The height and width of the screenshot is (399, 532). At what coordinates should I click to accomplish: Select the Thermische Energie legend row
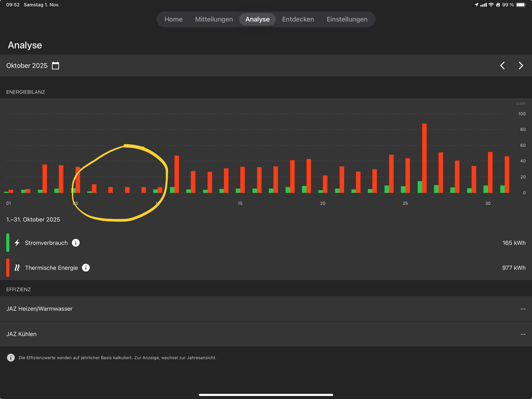click(x=266, y=268)
